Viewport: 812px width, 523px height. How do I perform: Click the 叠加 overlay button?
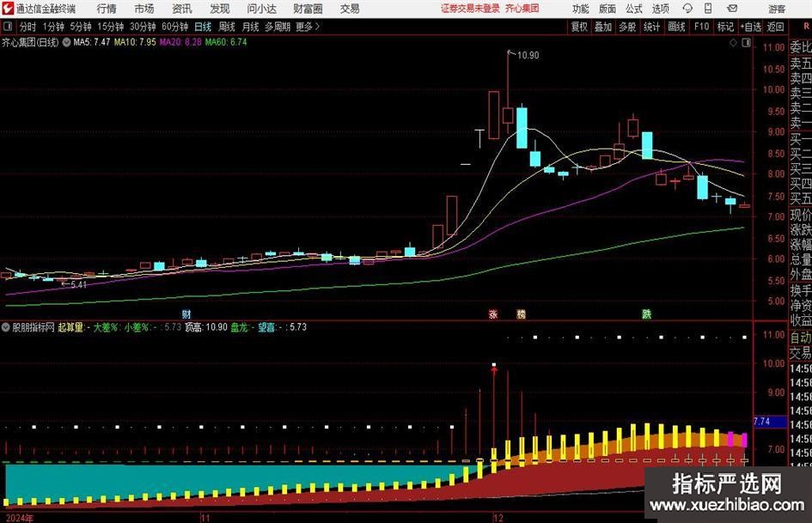click(x=603, y=27)
